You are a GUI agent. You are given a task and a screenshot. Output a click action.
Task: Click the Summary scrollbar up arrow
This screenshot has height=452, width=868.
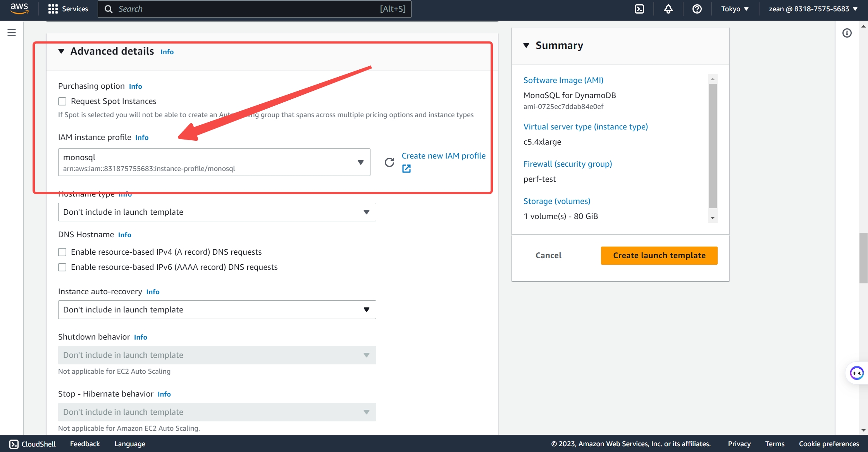713,79
